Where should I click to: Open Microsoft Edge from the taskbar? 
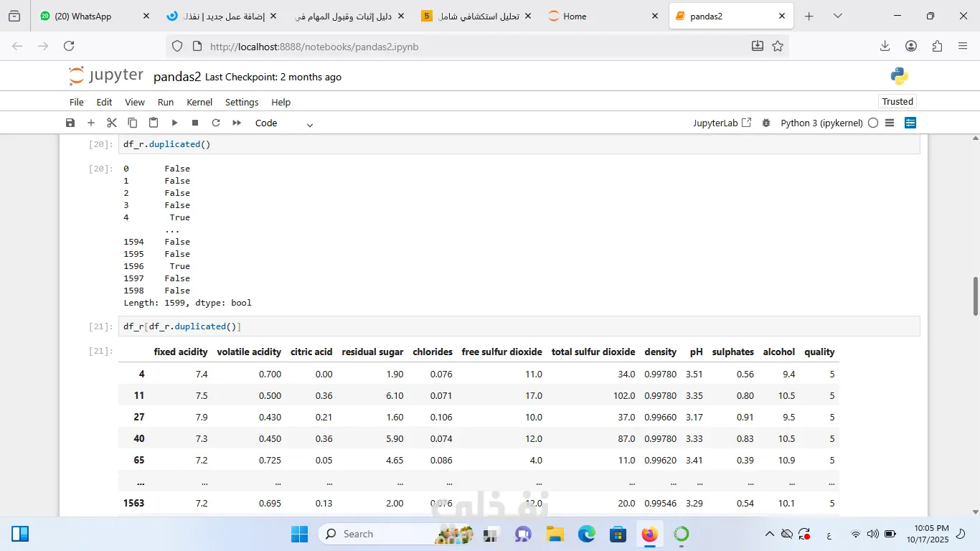coord(587,534)
